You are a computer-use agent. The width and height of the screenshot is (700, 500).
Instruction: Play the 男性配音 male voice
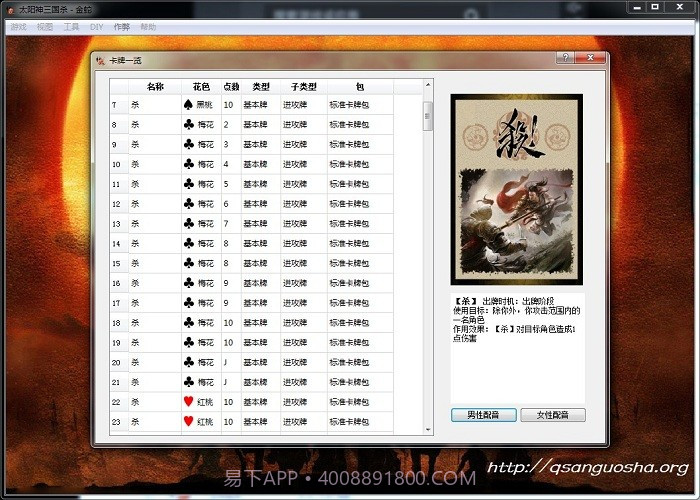point(483,415)
